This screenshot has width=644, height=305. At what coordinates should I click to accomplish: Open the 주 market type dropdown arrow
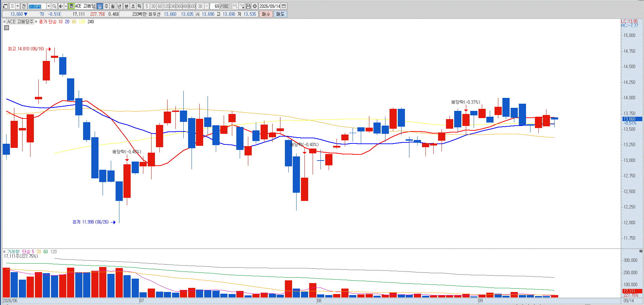click(17, 6)
